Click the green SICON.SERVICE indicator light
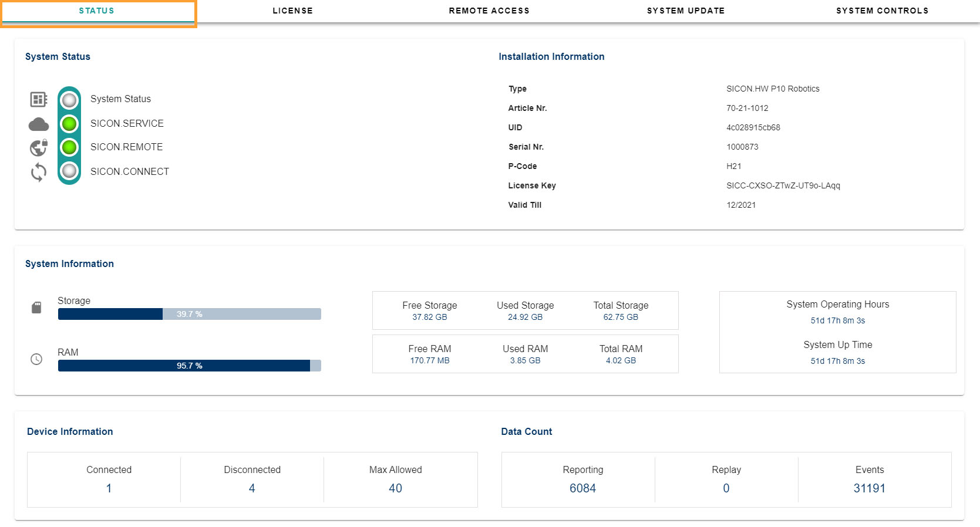 [x=69, y=124]
